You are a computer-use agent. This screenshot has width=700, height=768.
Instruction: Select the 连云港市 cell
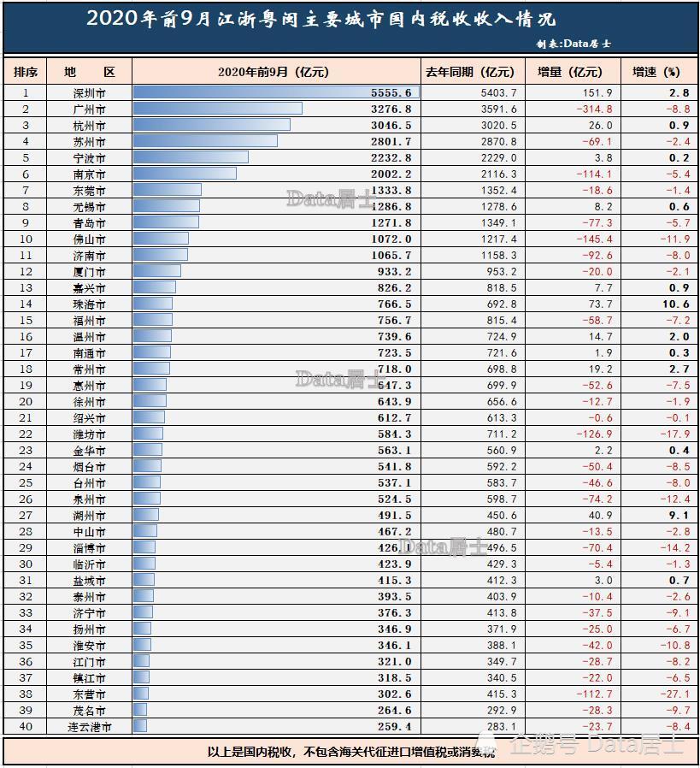coord(90,726)
